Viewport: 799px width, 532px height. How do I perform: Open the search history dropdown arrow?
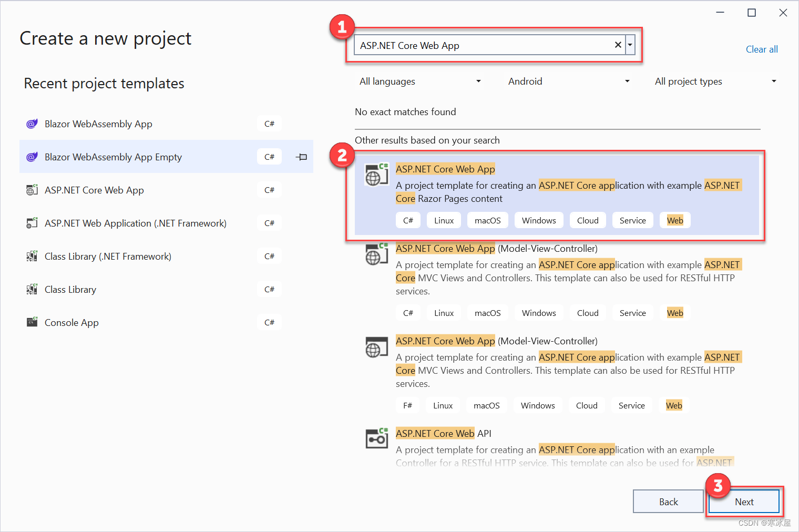point(630,45)
